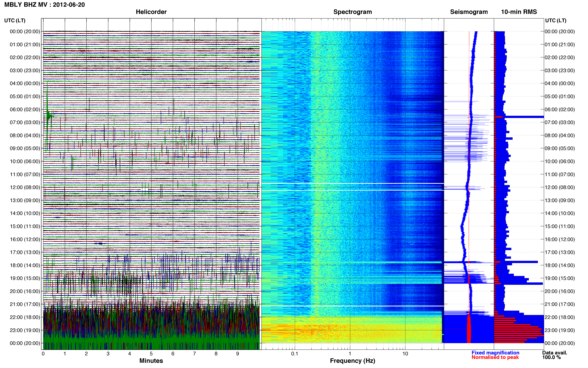Click the left '20:00 (16:00)' time label
Viewport: 588px width, 368px height.
point(25,291)
